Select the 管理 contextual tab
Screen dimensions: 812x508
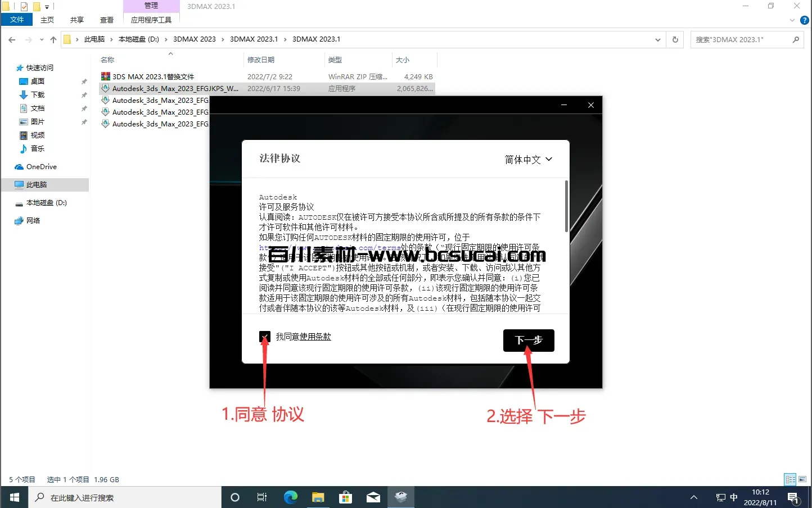pyautogui.click(x=151, y=6)
